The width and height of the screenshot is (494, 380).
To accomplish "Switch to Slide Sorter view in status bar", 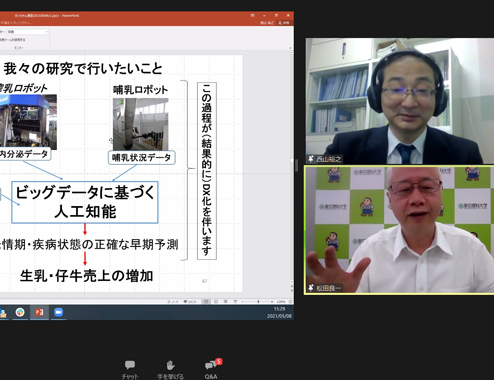I will tap(216, 301).
